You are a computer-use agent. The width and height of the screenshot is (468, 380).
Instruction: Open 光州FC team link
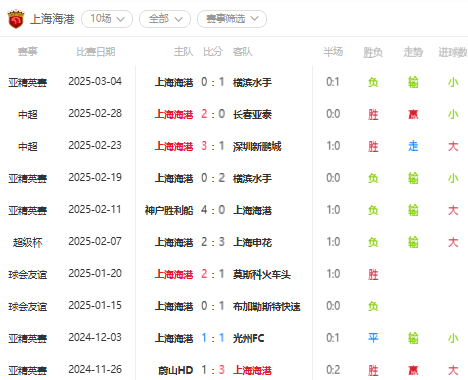pos(249,338)
